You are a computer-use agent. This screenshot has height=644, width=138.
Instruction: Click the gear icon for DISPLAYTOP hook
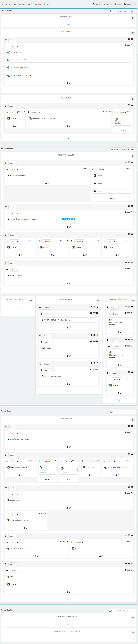(133, 99)
